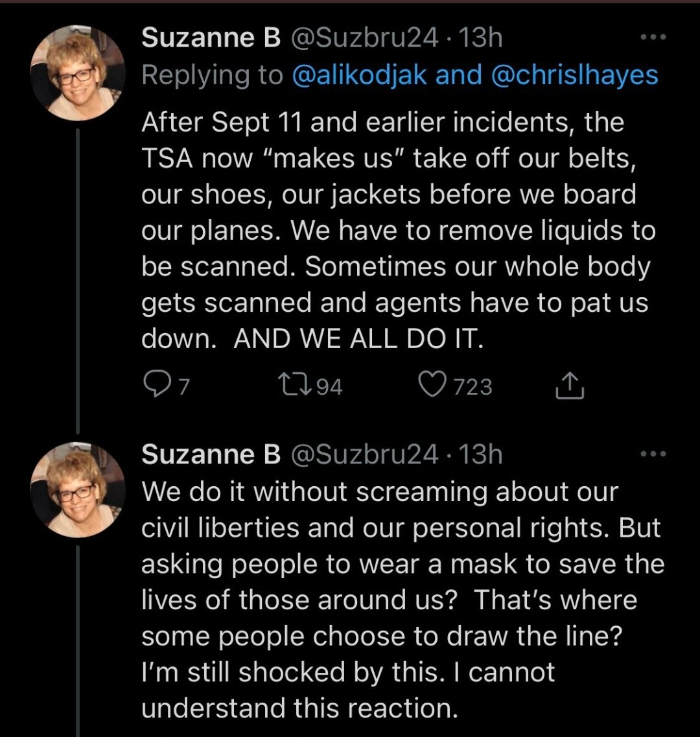
Task: Click the 723 likes count
Action: pos(472,387)
